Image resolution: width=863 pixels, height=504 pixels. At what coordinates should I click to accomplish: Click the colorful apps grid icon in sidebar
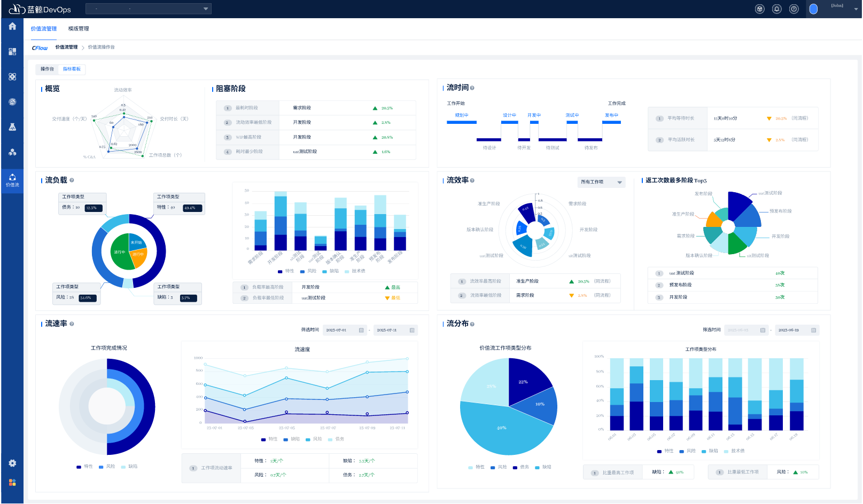point(12,483)
